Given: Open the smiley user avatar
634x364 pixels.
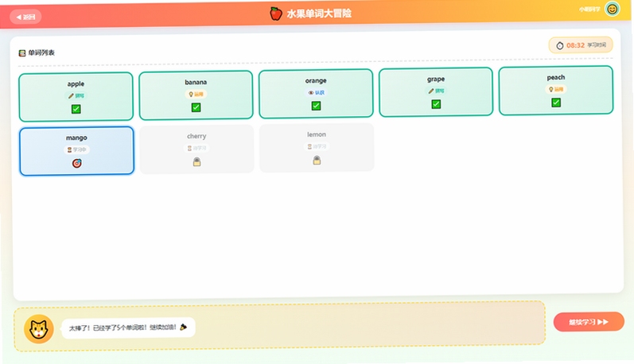Looking at the screenshot, I should click(x=612, y=9).
